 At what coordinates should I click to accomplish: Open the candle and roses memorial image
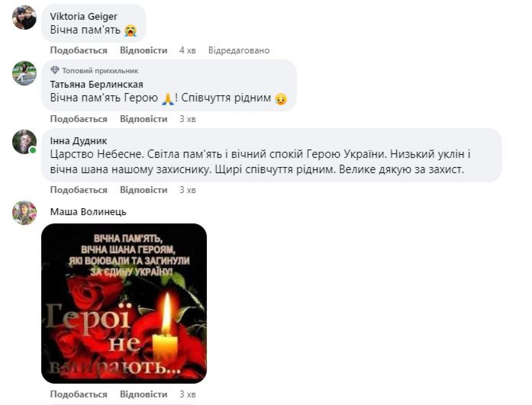tap(124, 303)
